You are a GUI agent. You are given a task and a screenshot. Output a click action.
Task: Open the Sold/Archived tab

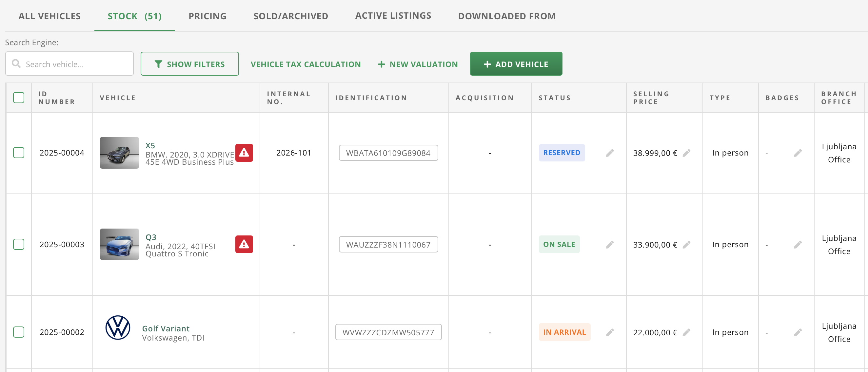[290, 16]
